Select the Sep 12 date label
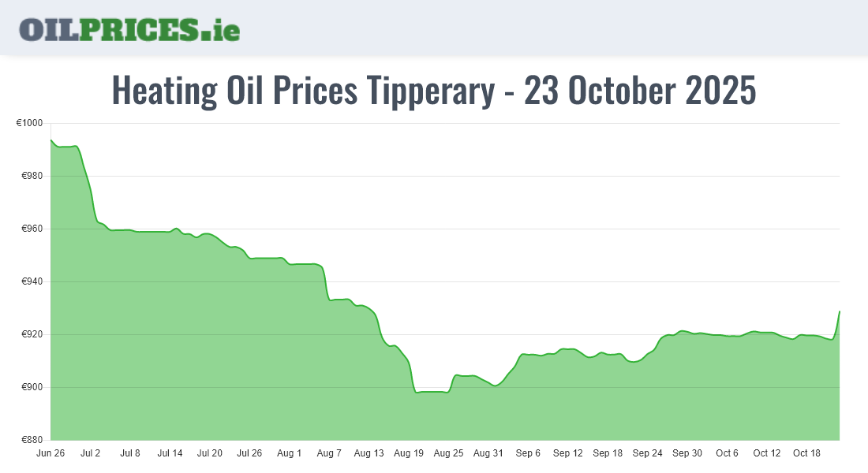The width and height of the screenshot is (868, 473). 567,453
